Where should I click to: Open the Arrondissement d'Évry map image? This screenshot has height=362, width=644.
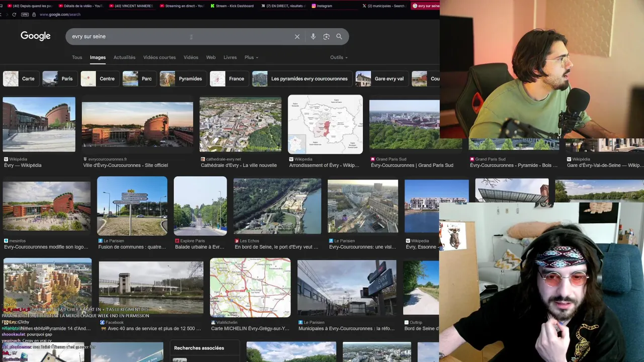click(325, 124)
